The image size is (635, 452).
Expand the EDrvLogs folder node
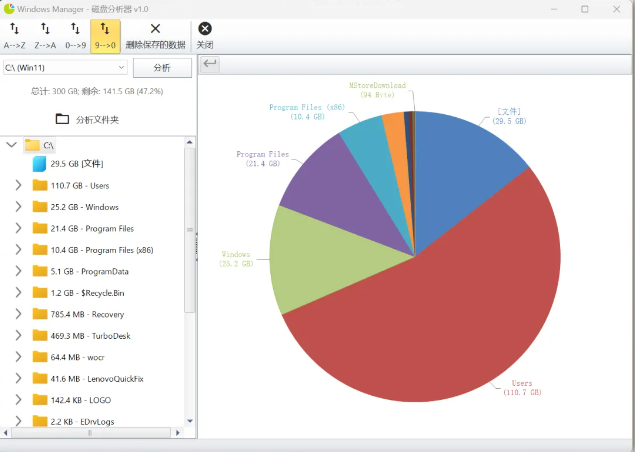point(18,421)
